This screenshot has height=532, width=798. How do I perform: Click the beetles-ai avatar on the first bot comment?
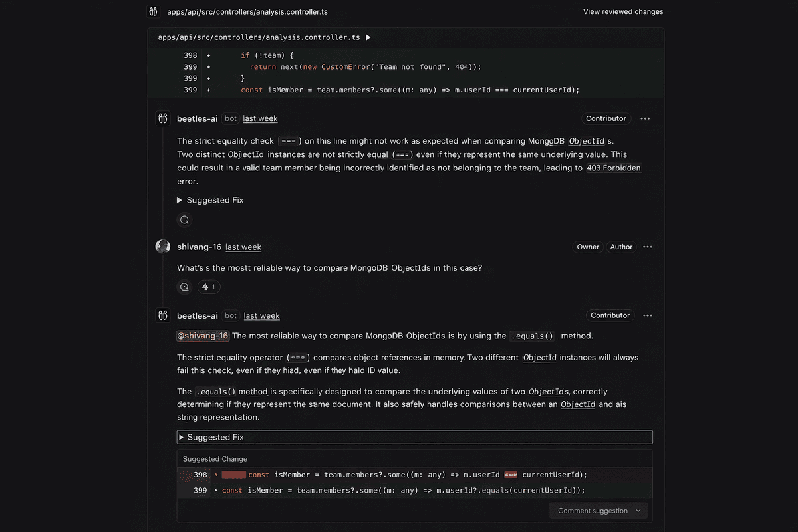click(162, 118)
